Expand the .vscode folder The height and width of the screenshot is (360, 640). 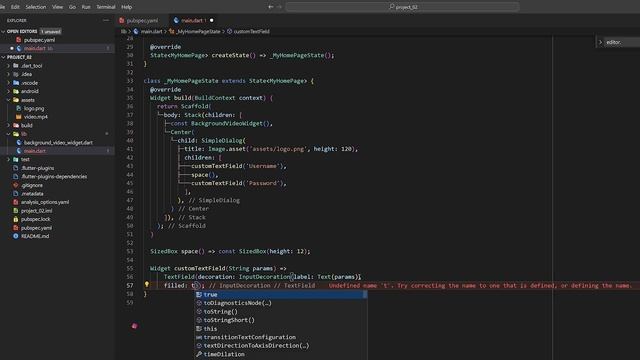click(29, 83)
